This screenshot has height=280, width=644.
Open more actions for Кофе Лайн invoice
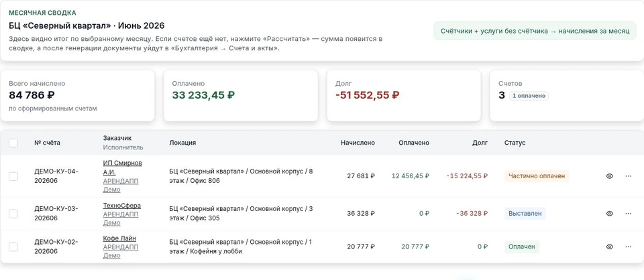pyautogui.click(x=628, y=247)
